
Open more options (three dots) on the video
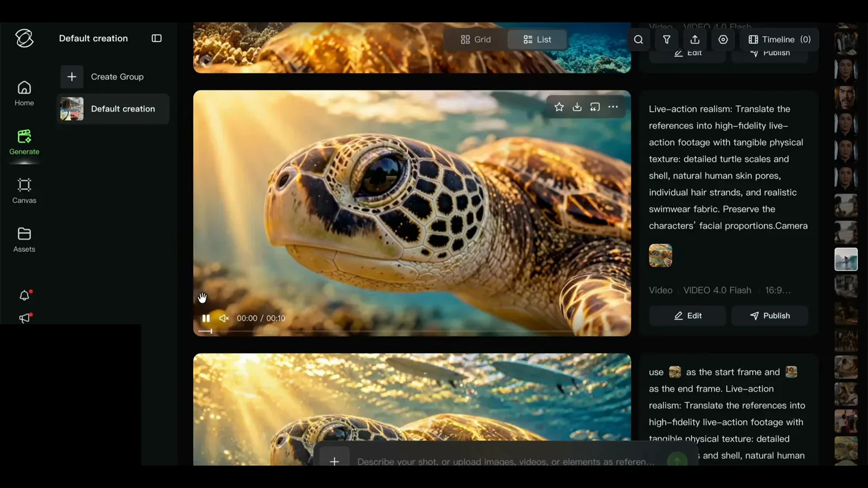coord(613,107)
